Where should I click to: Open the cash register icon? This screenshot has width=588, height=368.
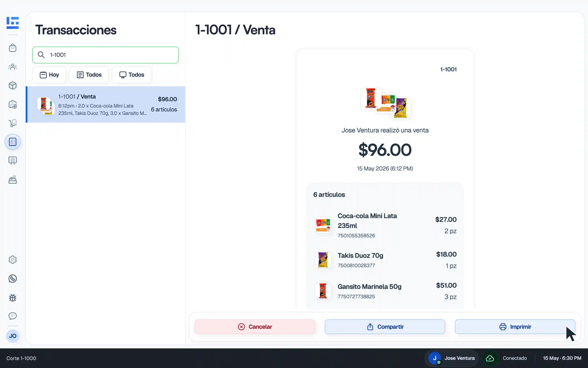13,180
